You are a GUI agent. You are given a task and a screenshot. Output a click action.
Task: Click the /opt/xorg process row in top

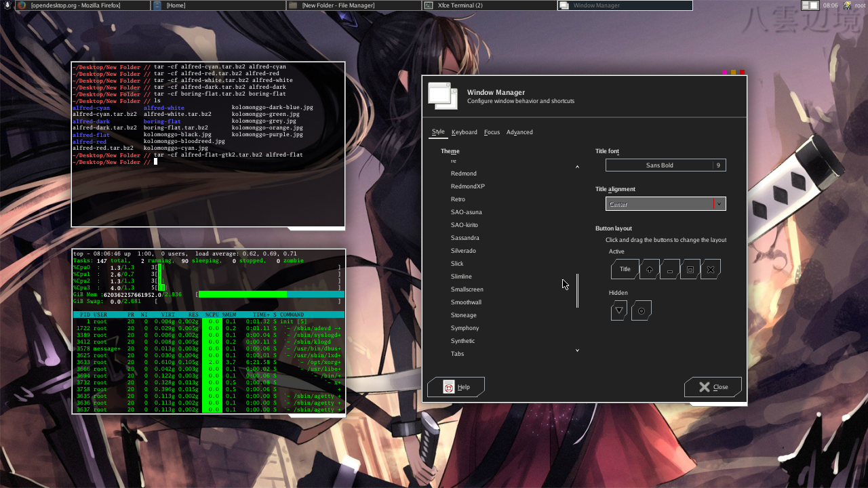click(x=209, y=363)
